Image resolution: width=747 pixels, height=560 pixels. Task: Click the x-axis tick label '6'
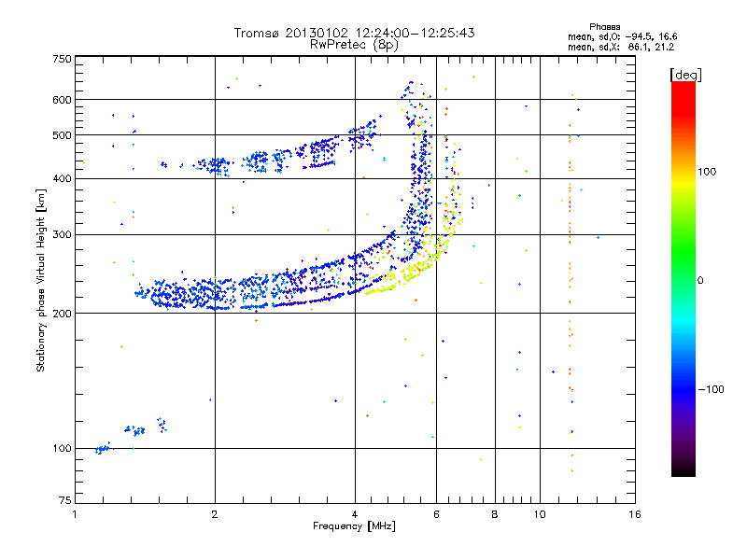436,514
